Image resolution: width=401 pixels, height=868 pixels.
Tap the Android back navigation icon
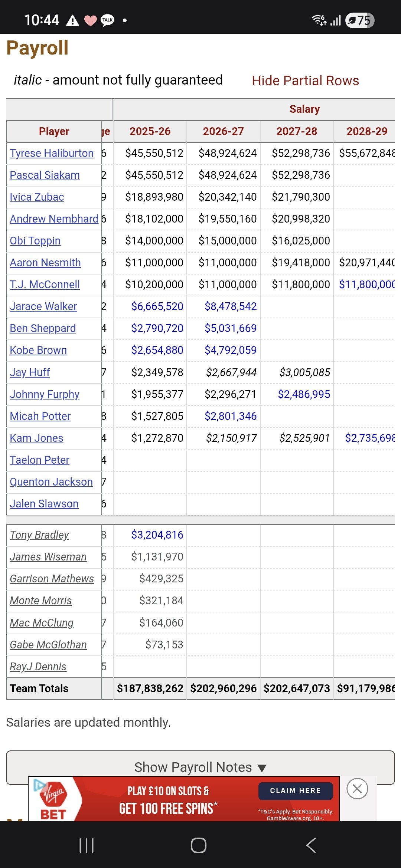[x=311, y=845]
